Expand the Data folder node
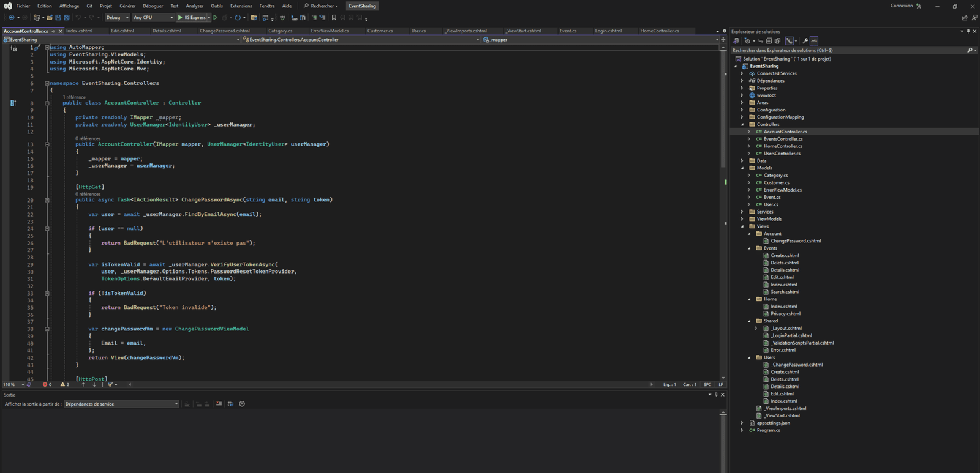980x473 pixels. [x=742, y=161]
